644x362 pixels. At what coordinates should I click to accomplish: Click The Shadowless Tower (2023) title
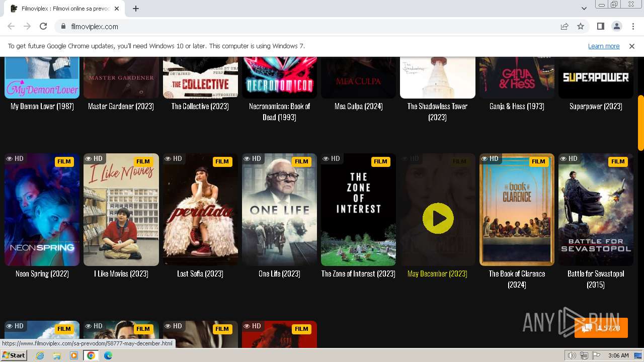pos(437,112)
